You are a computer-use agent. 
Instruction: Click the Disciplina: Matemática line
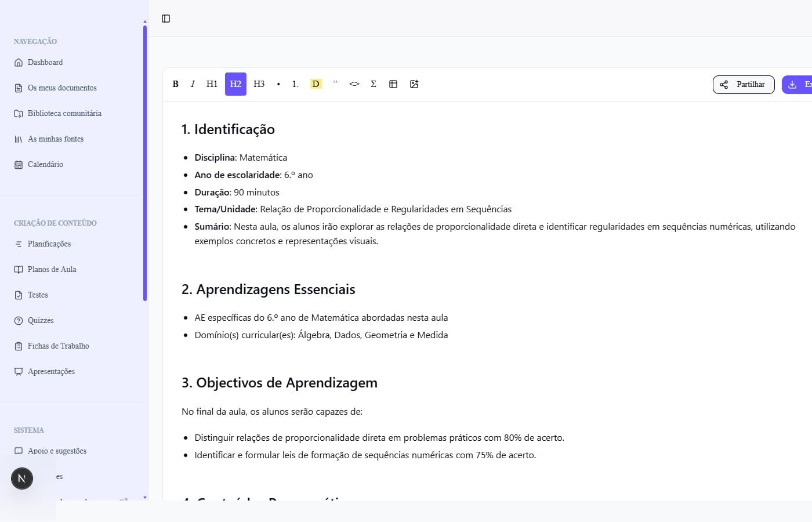point(241,158)
